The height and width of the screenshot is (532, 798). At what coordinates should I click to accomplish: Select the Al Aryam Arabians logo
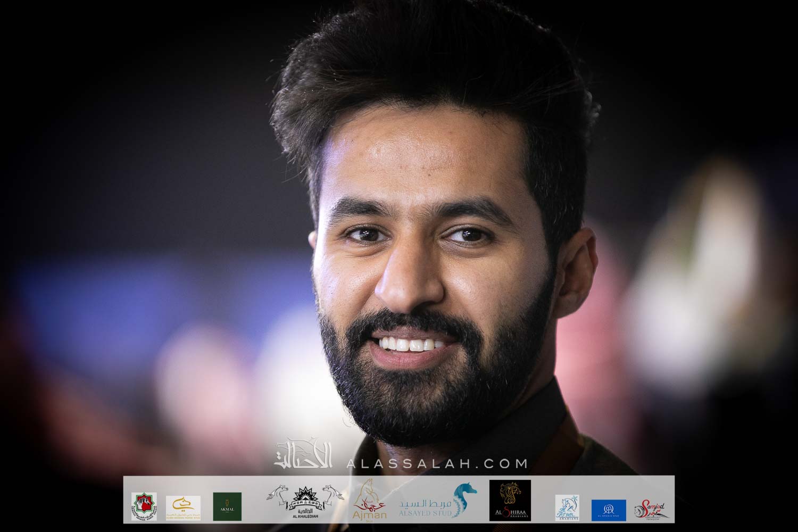[x=567, y=508]
